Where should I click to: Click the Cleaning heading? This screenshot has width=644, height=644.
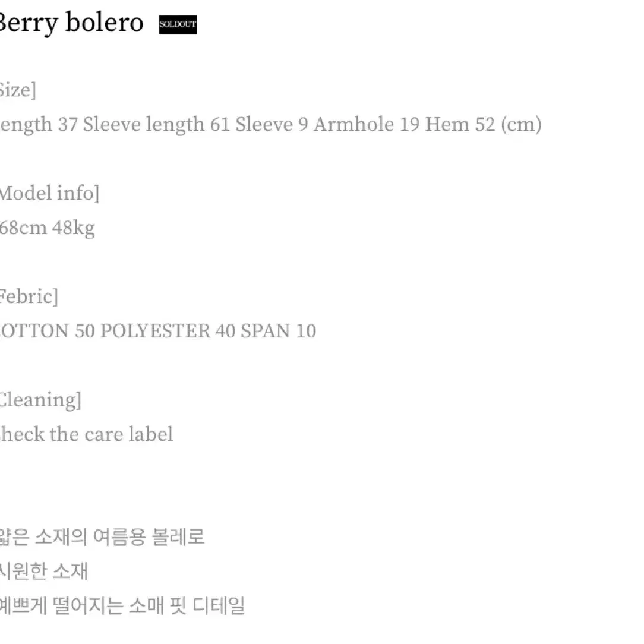40,400
